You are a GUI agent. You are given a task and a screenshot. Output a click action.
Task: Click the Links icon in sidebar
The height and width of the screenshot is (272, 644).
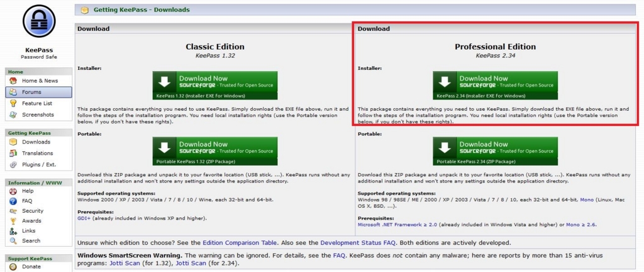(x=13, y=231)
